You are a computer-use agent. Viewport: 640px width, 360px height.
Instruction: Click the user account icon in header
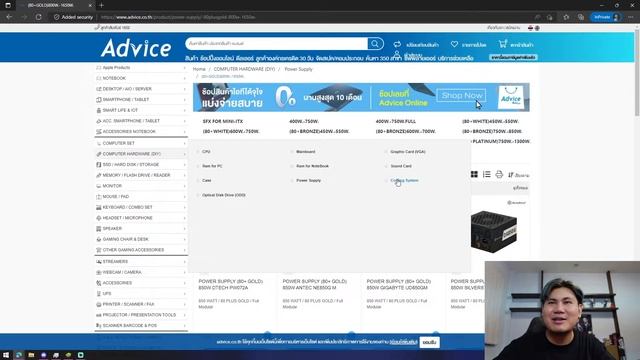coord(397,55)
